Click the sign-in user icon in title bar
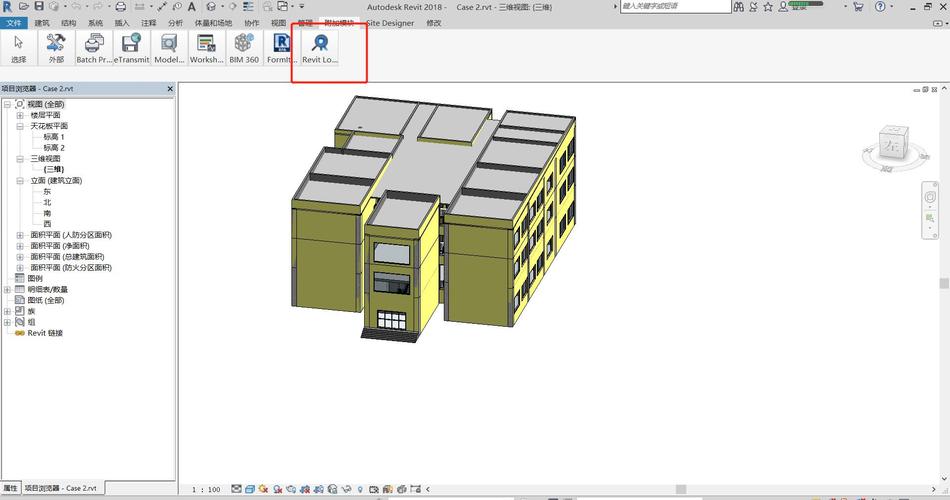 783,7
